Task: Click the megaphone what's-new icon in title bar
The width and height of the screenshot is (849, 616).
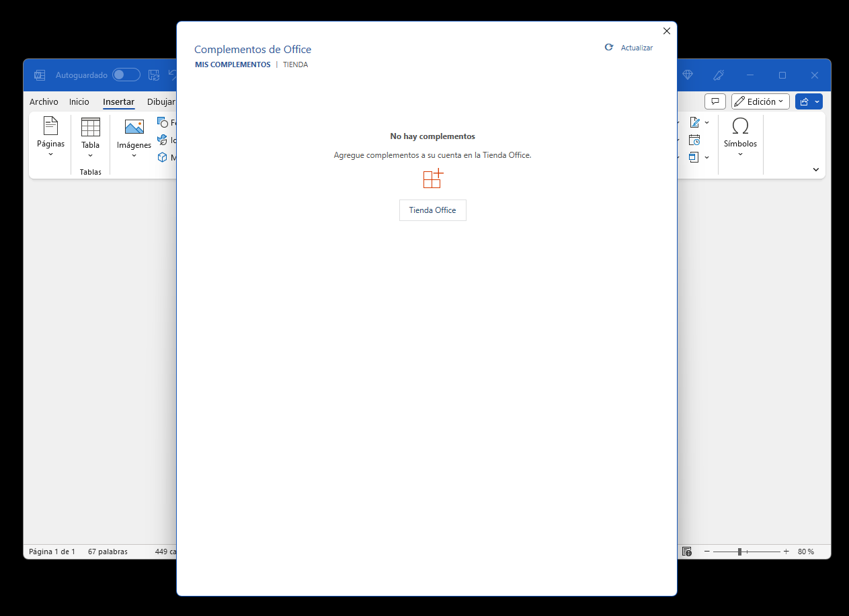Action: pyautogui.click(x=719, y=75)
